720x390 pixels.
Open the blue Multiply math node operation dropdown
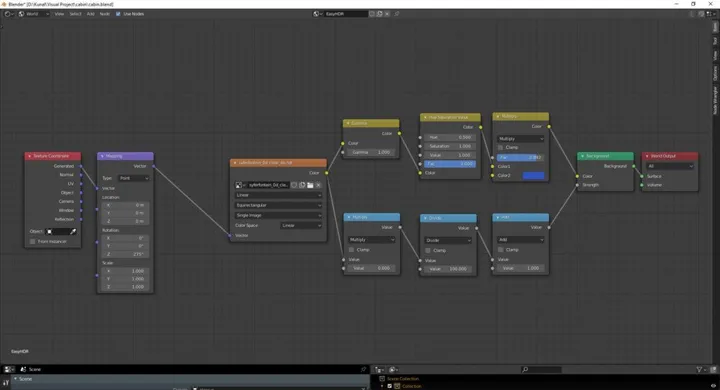pos(371,240)
